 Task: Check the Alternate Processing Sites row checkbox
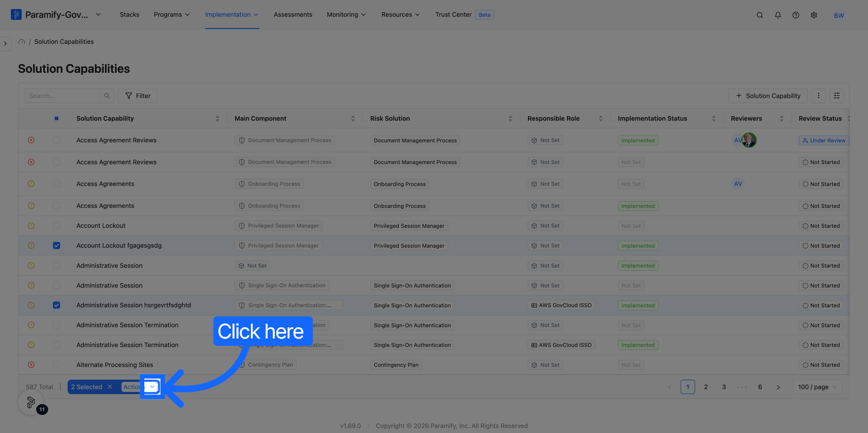click(x=57, y=365)
